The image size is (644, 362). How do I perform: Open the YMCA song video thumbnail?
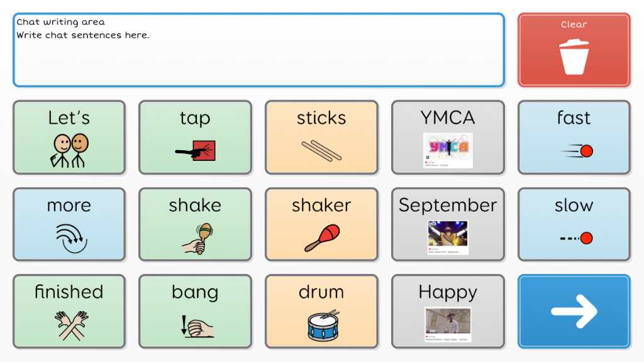tap(448, 150)
